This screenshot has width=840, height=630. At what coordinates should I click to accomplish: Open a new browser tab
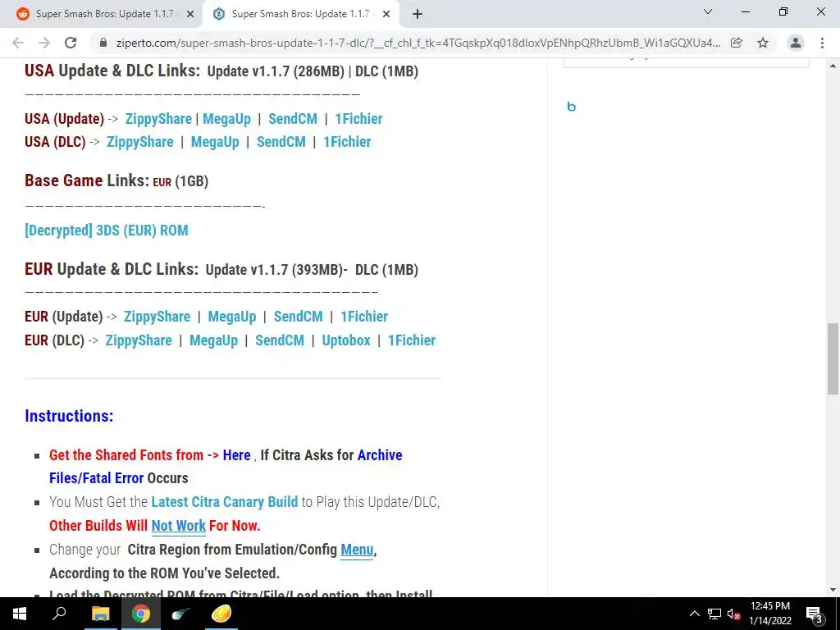point(418,15)
